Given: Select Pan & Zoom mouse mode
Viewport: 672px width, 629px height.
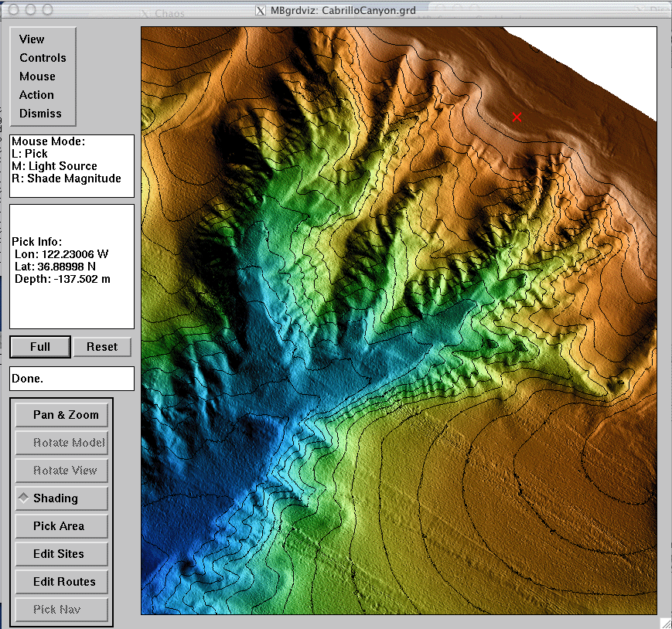Looking at the screenshot, I should [x=62, y=415].
